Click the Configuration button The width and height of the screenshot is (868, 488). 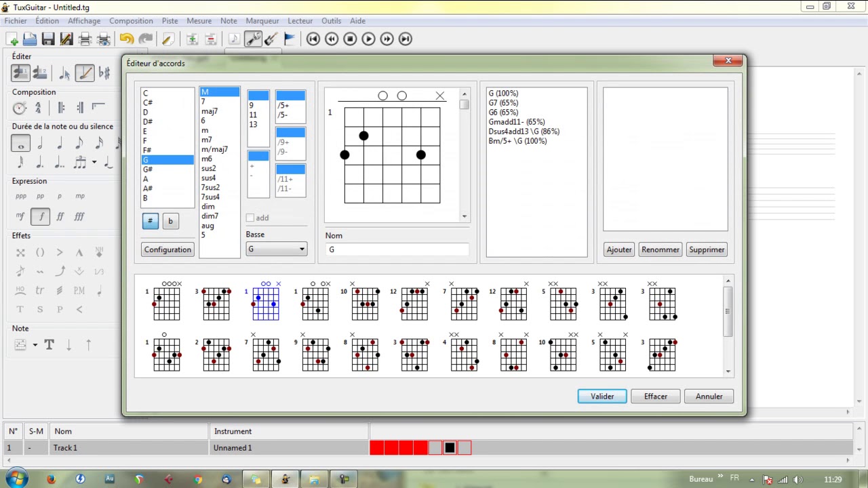[167, 249]
